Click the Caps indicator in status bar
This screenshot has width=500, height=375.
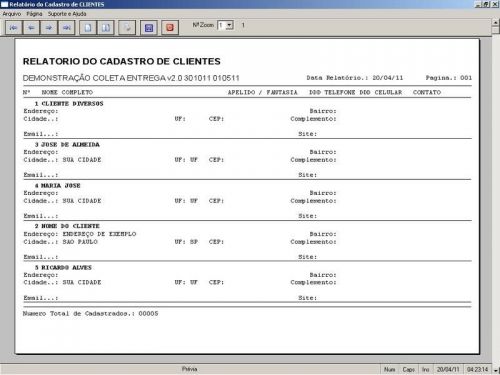coord(408,369)
